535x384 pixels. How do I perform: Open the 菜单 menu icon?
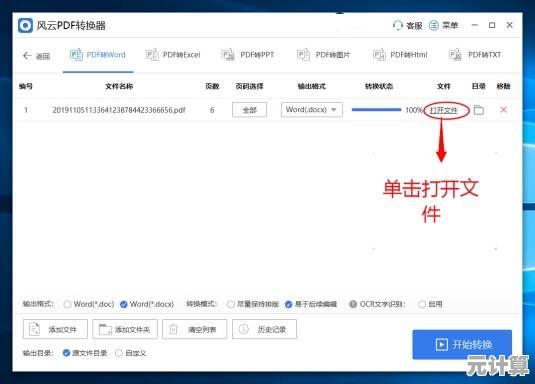[434, 26]
